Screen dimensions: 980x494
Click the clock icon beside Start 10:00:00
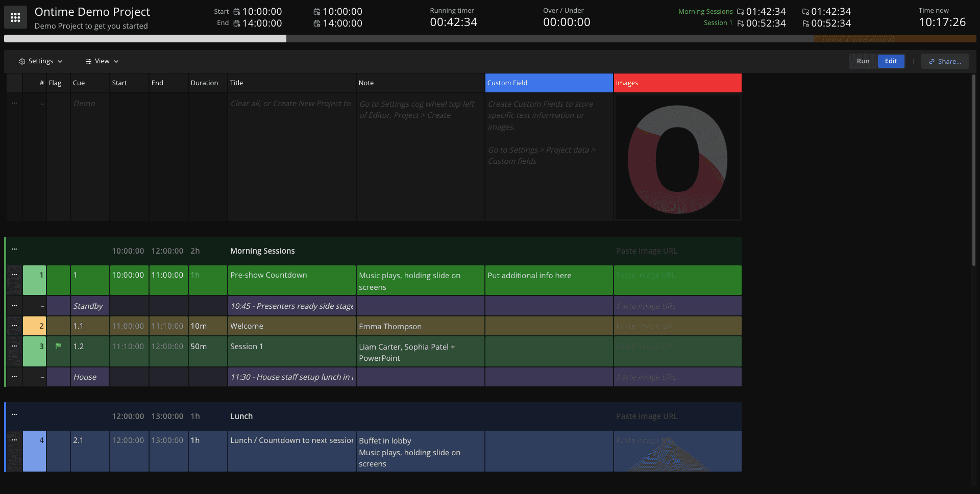click(236, 11)
